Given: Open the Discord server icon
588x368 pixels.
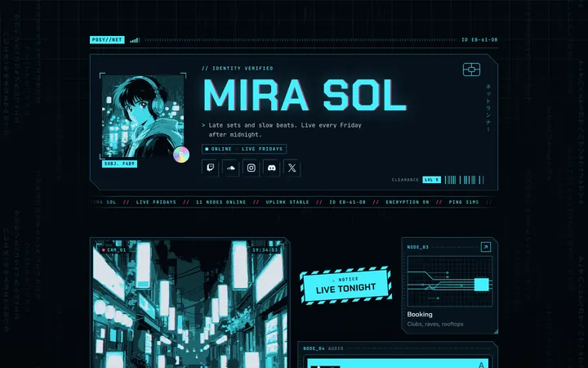Looking at the screenshot, I should (x=271, y=168).
